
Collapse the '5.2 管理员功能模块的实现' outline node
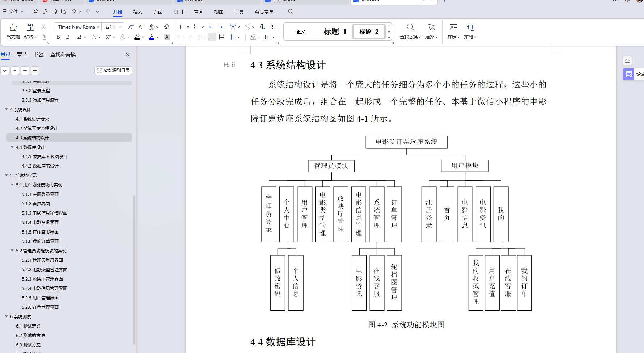[x=12, y=251]
